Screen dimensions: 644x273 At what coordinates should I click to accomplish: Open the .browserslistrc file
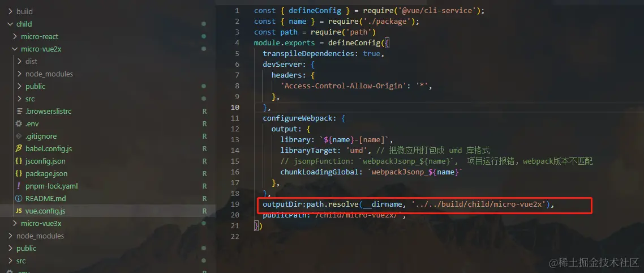(x=49, y=112)
